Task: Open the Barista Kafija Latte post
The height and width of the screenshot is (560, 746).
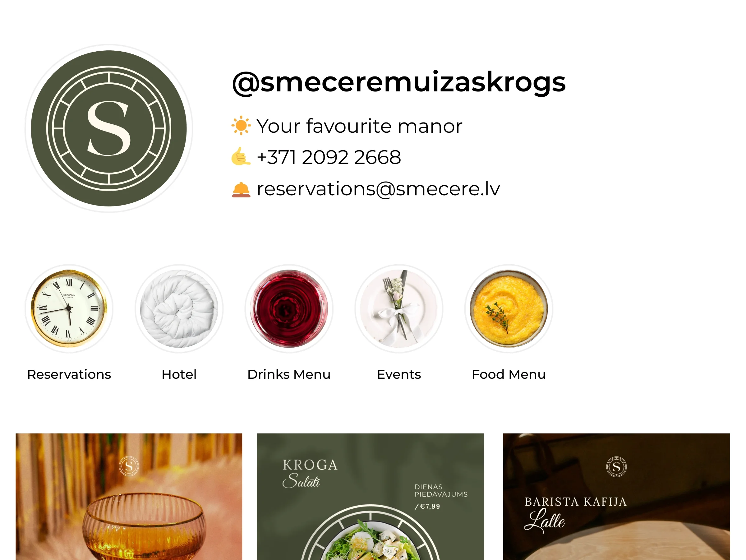Action: (x=616, y=497)
